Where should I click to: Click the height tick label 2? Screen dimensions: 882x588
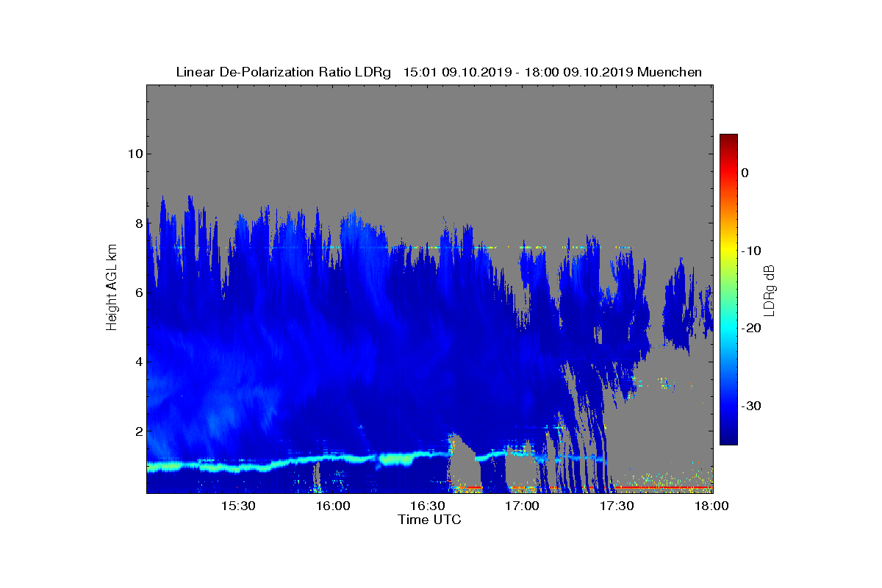click(137, 431)
